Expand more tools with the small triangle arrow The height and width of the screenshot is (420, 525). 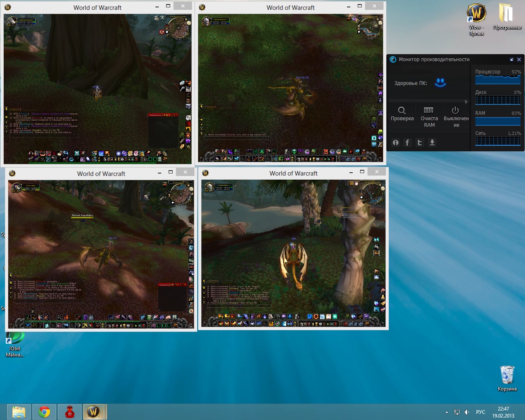[466, 102]
